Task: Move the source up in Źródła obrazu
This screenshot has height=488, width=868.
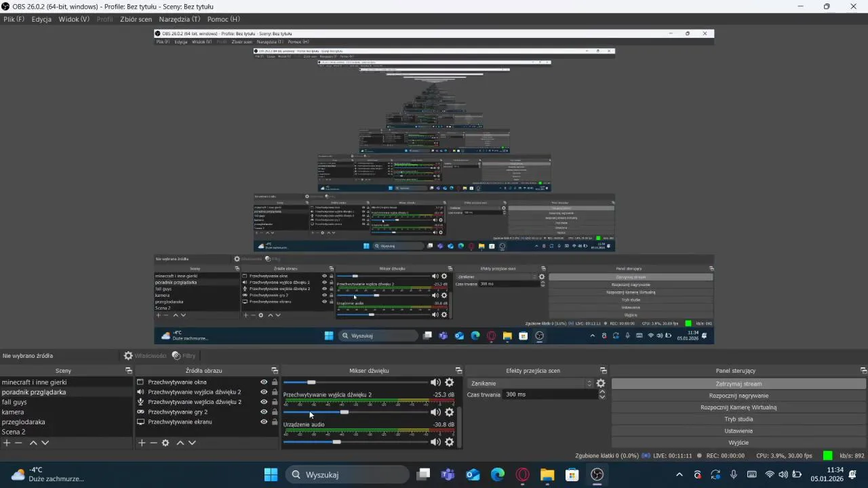Action: [180, 443]
